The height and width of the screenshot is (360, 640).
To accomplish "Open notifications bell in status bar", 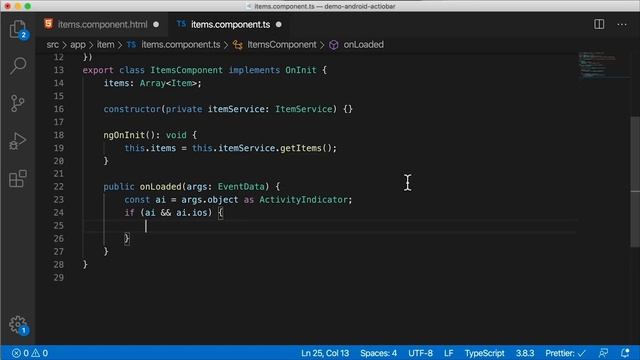I will (x=625, y=353).
